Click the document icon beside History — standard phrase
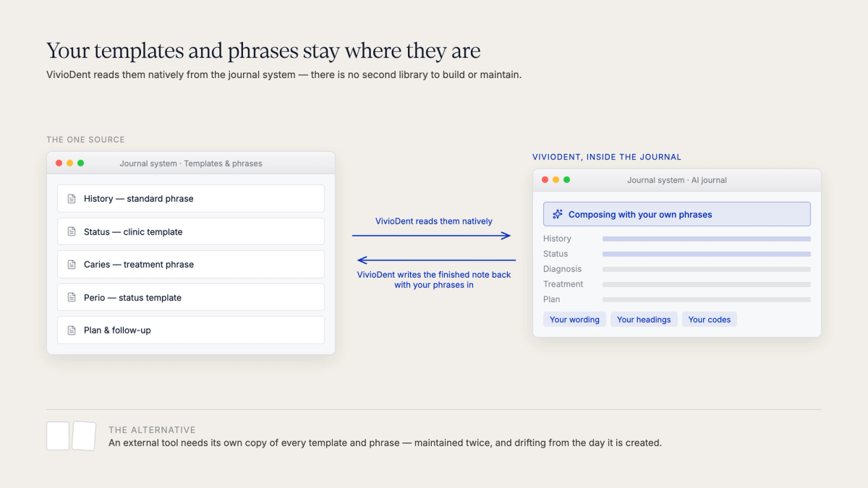 tap(72, 199)
